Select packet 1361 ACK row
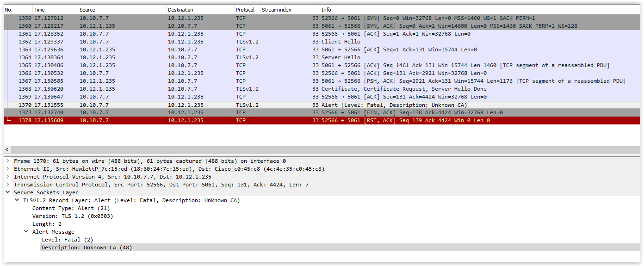Image resolution: width=644 pixels, height=266 pixels. pyautogui.click(x=322, y=34)
